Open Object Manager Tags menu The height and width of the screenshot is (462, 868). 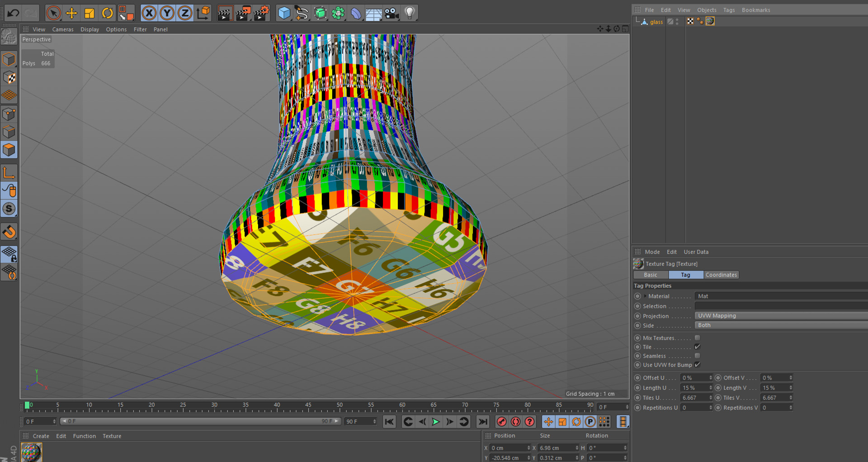tap(729, 10)
